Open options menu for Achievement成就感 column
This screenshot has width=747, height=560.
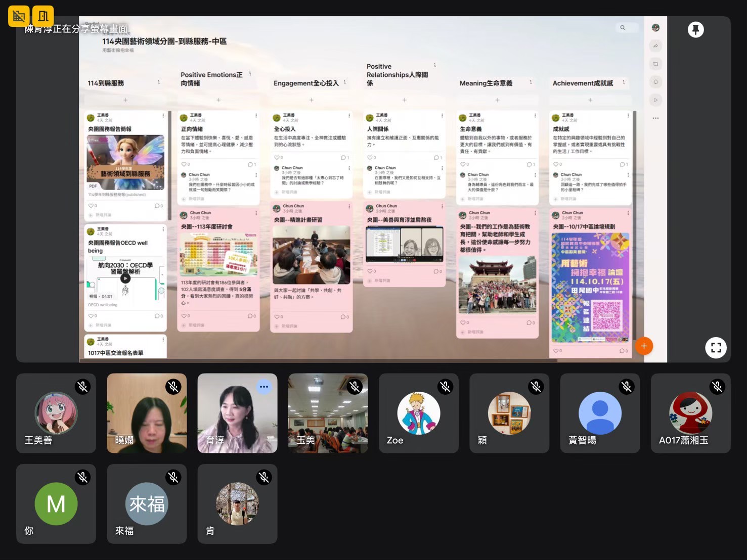coord(624,82)
